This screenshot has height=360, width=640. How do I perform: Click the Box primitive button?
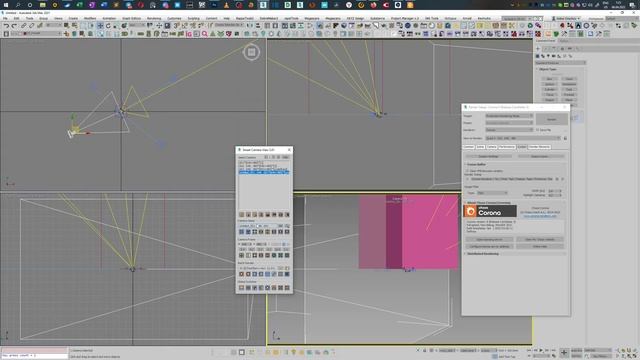pos(549,79)
